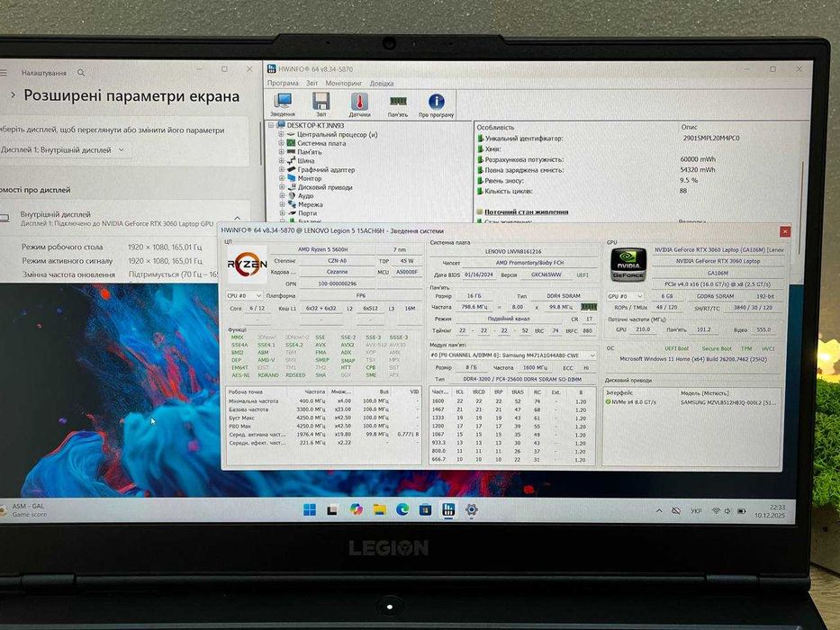840x630 pixels.
Task: Open the hamburger menu in Settings window
Action: tap(4, 72)
